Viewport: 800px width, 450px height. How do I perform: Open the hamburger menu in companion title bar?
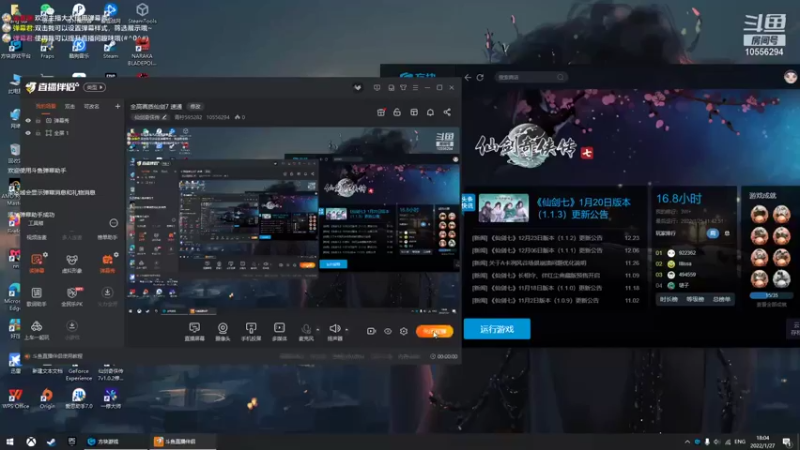coord(415,88)
